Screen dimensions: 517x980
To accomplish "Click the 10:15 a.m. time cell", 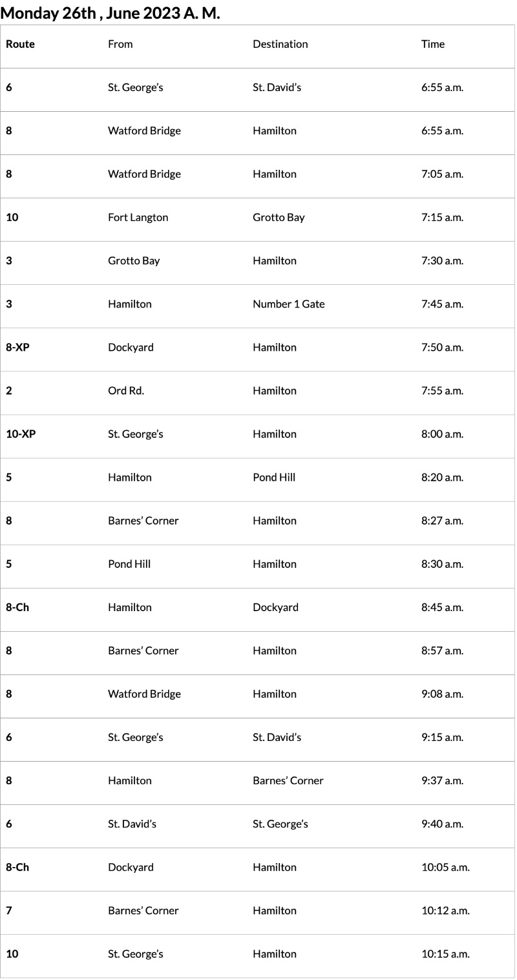I will coord(445,953).
